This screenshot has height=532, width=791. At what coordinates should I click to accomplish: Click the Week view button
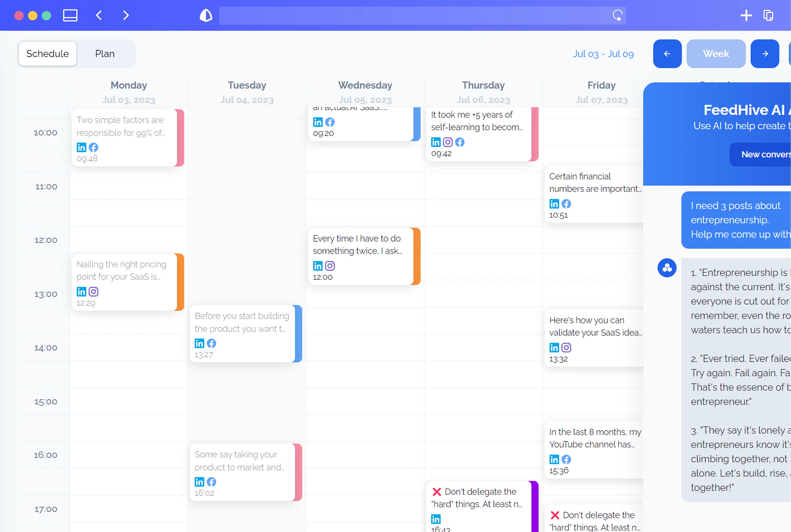click(x=716, y=54)
